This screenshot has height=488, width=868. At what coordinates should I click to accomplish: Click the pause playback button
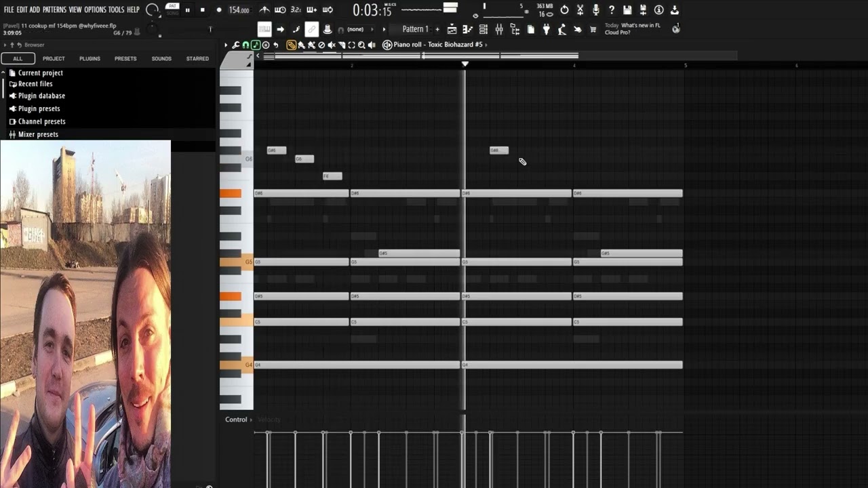(x=188, y=10)
